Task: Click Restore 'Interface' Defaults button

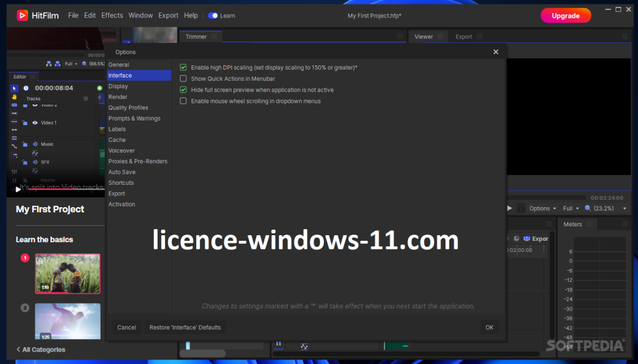Action: (185, 327)
